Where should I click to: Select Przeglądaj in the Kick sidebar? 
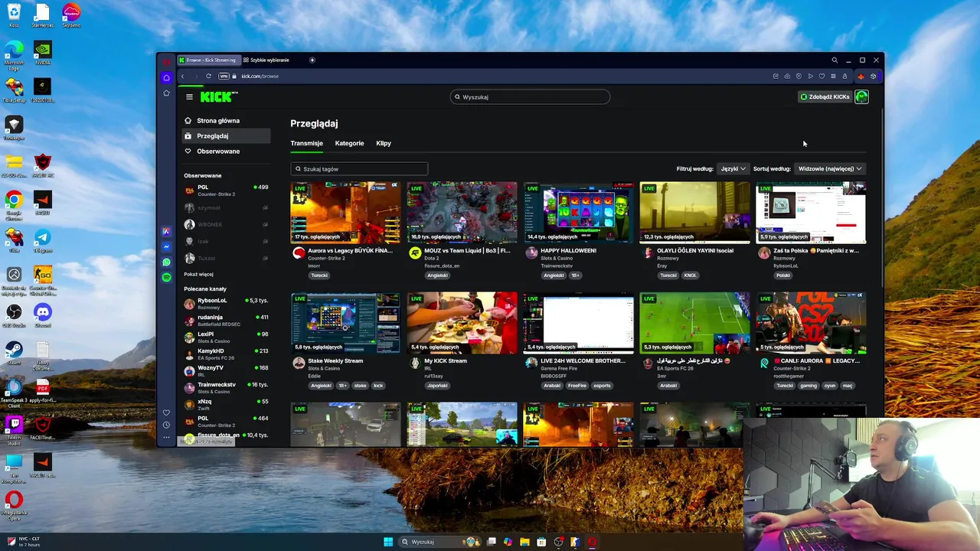[226, 135]
